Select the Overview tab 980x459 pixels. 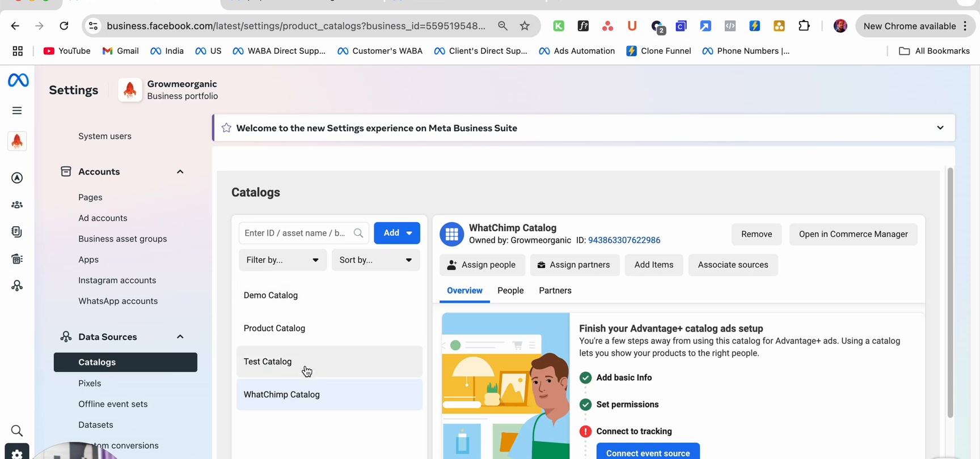(x=464, y=291)
